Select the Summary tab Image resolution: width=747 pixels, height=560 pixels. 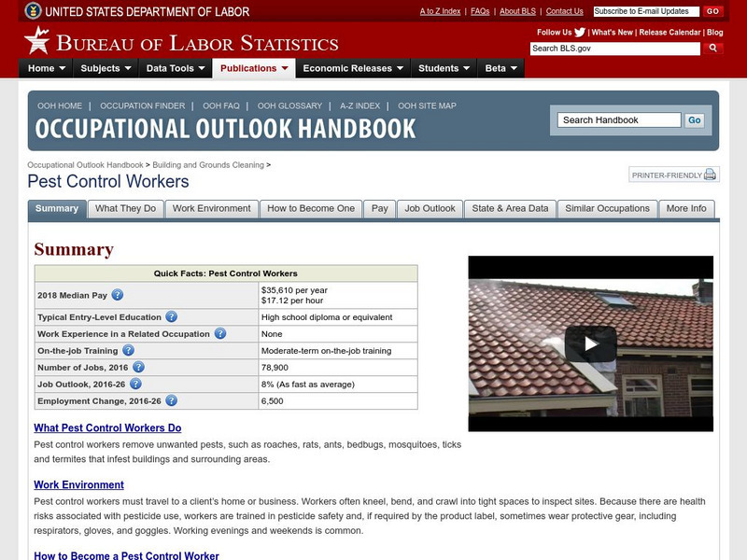tap(57, 208)
